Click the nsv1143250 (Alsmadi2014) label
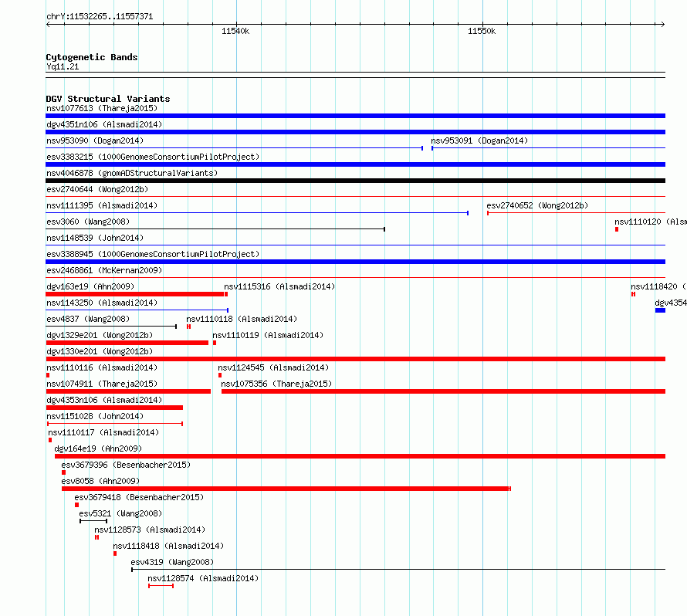Screen dimensions: 687x616 click(x=102, y=303)
